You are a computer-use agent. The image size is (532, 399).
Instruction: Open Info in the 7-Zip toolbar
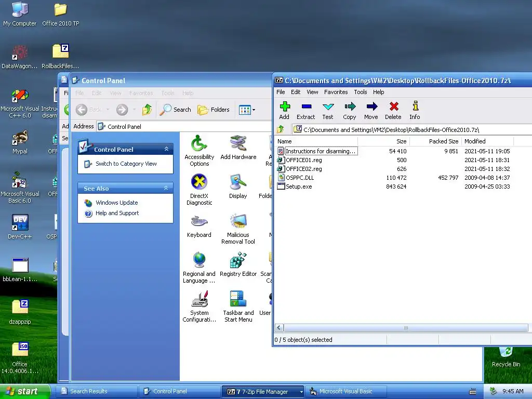tap(415, 111)
